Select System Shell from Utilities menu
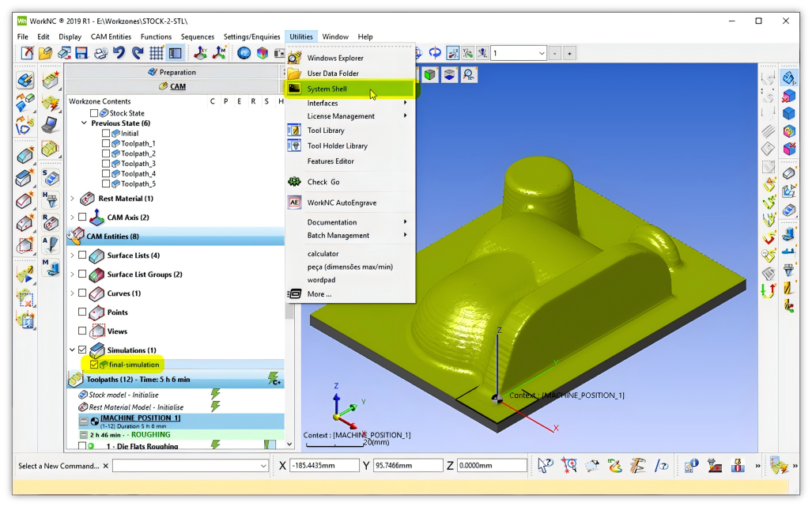 350,89
